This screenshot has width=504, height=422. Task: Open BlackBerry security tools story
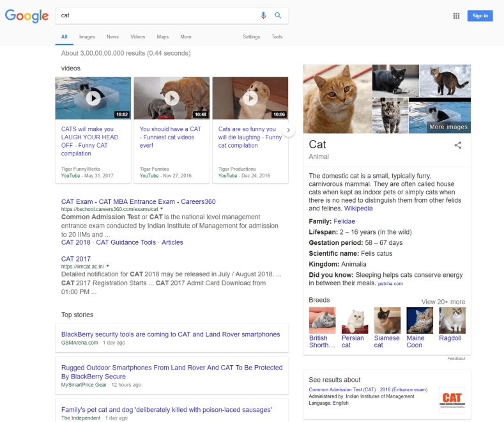point(171,334)
